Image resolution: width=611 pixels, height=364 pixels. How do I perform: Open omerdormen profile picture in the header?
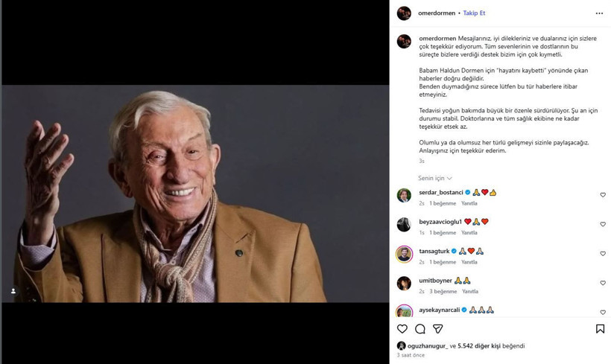404,13
